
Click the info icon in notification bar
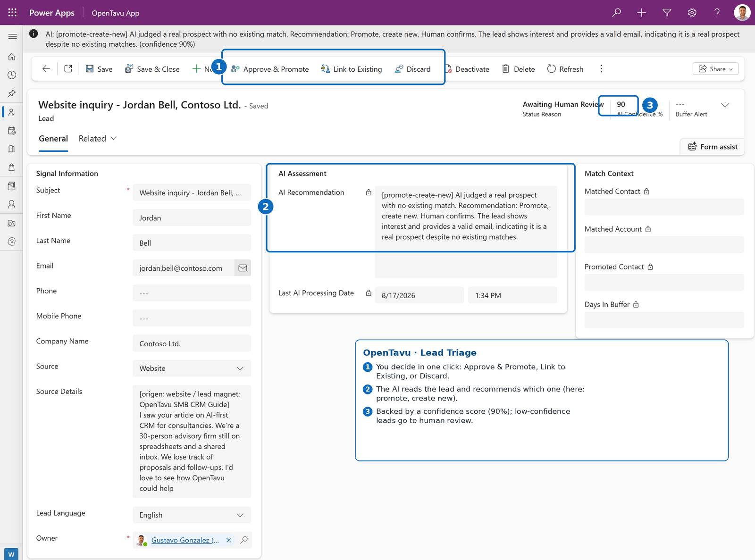(x=34, y=33)
